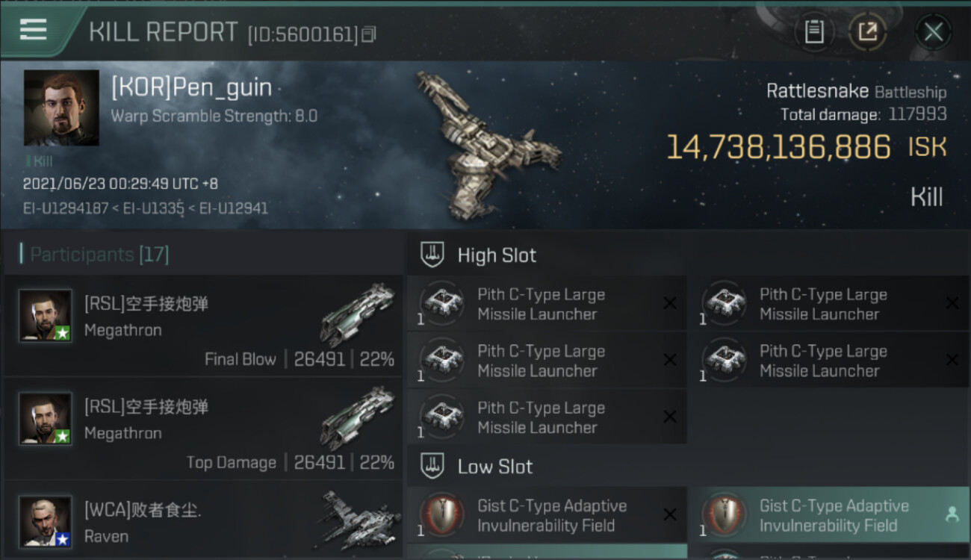Close the kill report window
The height and width of the screenshot is (560, 971).
933,31
